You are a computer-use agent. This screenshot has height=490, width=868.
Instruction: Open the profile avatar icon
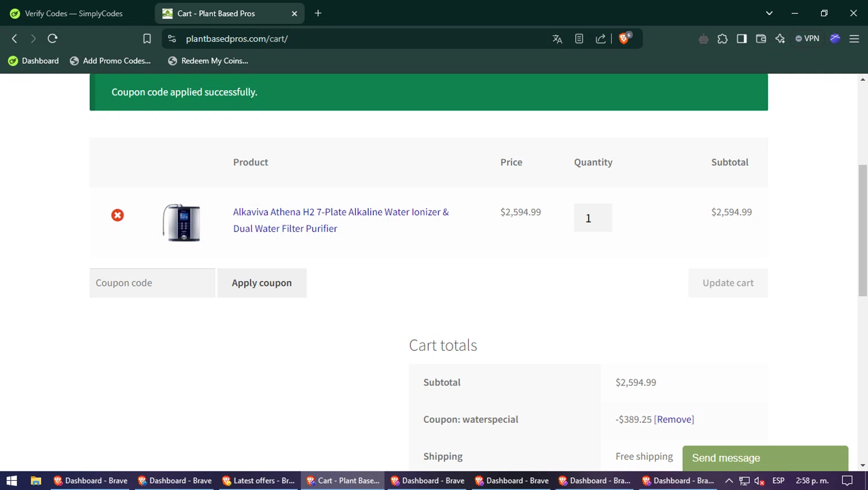click(x=835, y=39)
